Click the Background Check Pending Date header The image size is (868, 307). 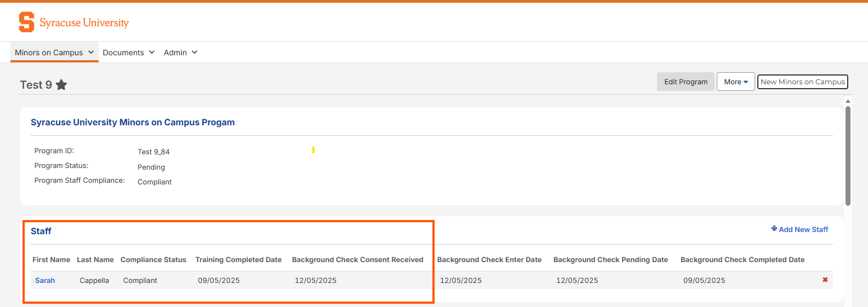click(610, 260)
